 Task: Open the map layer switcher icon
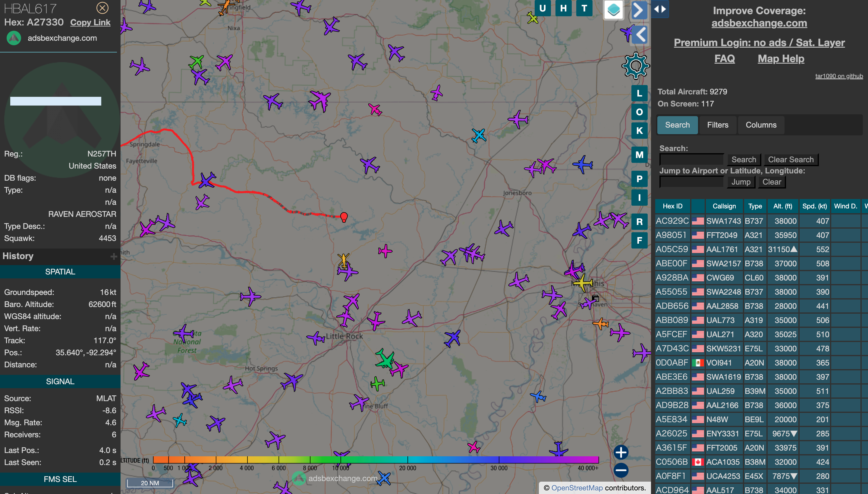coord(613,10)
